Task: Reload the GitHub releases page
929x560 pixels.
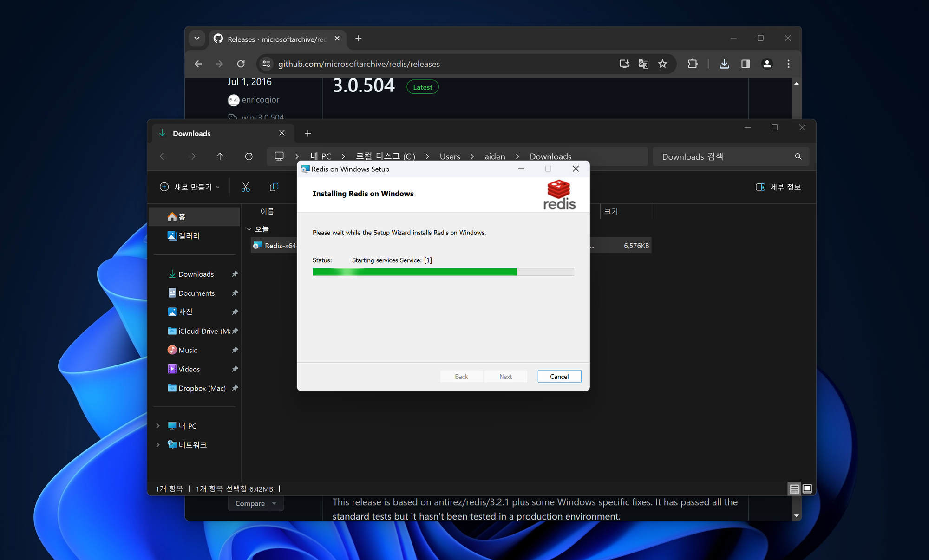Action: (241, 64)
